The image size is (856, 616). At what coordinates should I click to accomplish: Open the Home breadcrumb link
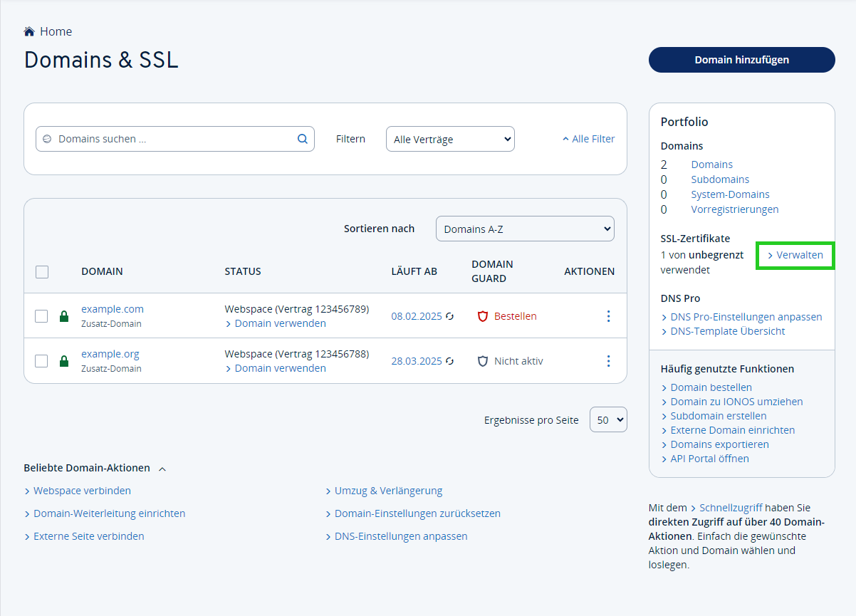click(x=56, y=31)
